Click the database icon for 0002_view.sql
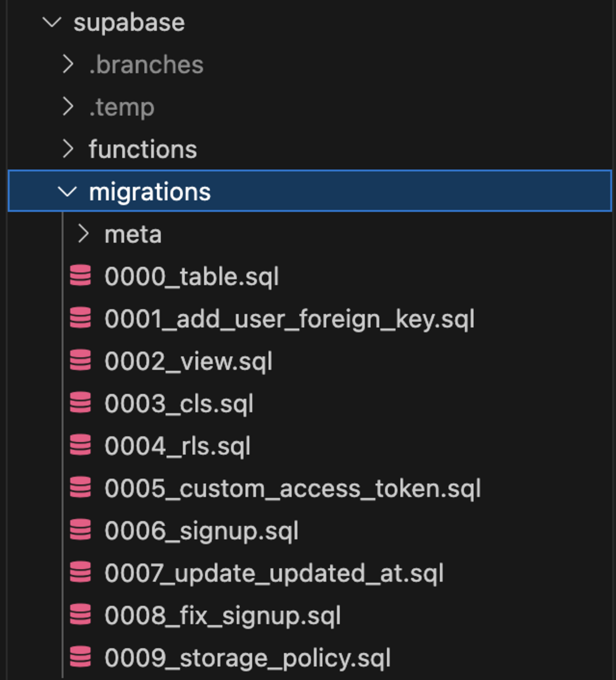The width and height of the screenshot is (616, 680). click(x=81, y=361)
